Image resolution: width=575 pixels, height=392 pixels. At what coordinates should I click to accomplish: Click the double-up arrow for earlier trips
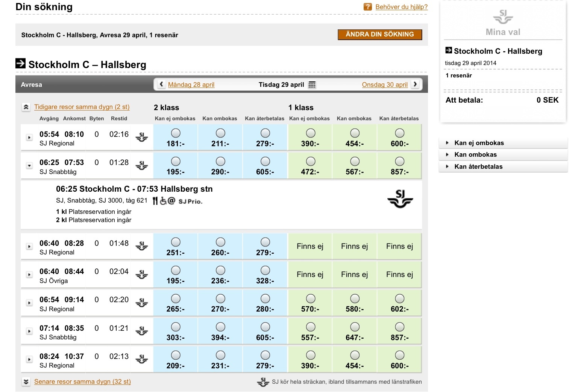tap(26, 107)
